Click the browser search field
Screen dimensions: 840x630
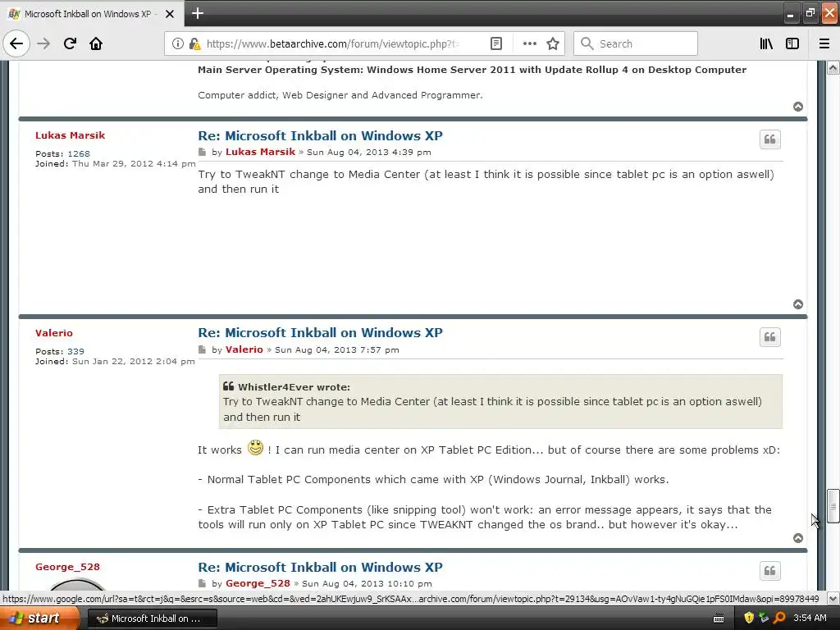pyautogui.click(x=636, y=43)
